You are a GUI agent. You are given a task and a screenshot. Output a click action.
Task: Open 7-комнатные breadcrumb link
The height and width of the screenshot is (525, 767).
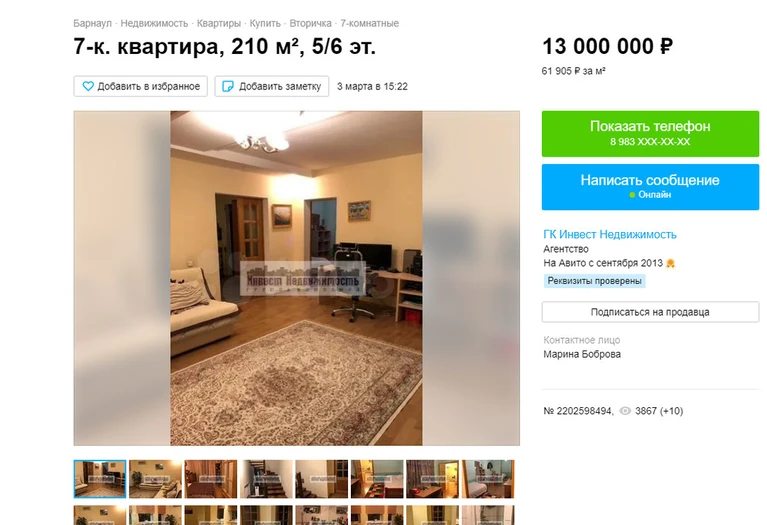pos(369,23)
